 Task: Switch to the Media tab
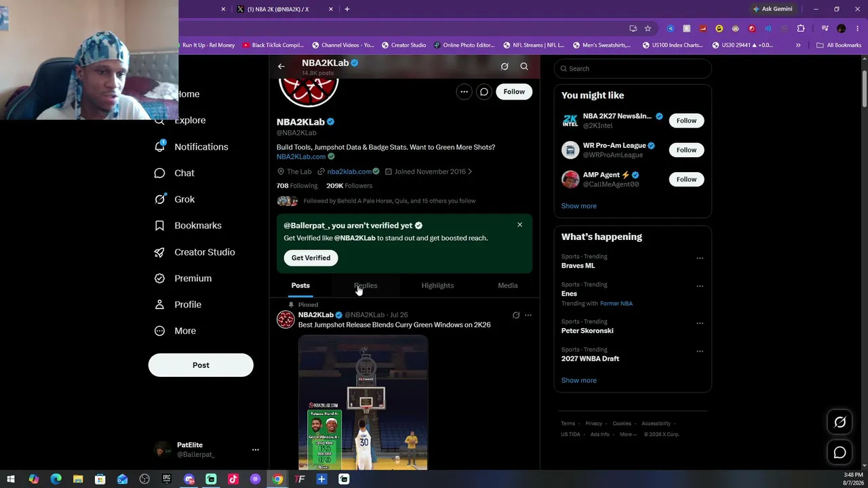point(508,285)
